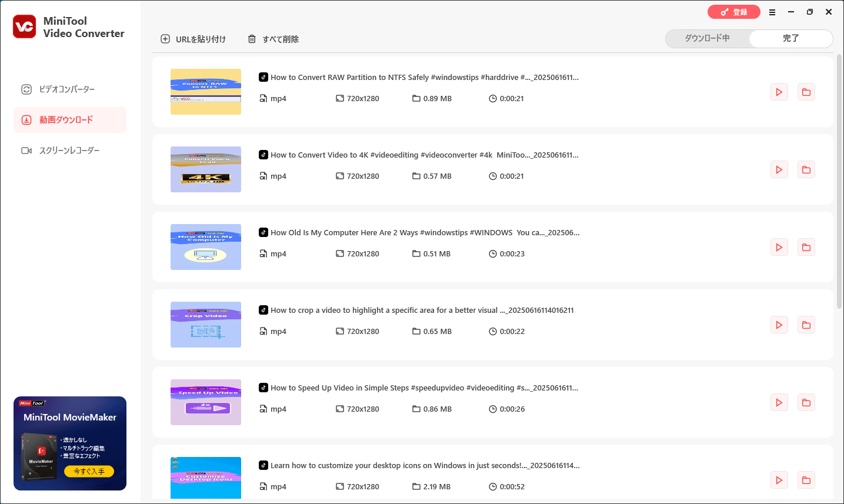
Task: Open folder for Convert Video to 4K
Action: 806,170
